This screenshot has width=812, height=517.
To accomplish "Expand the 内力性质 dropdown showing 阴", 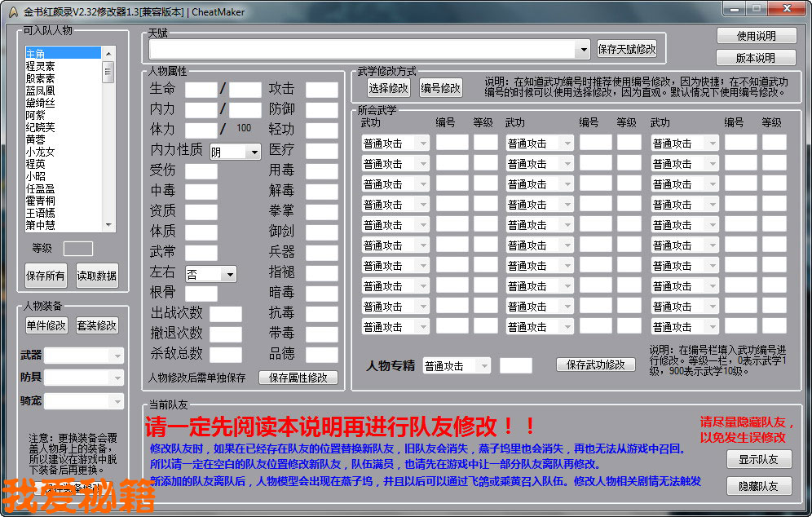I will [x=253, y=152].
